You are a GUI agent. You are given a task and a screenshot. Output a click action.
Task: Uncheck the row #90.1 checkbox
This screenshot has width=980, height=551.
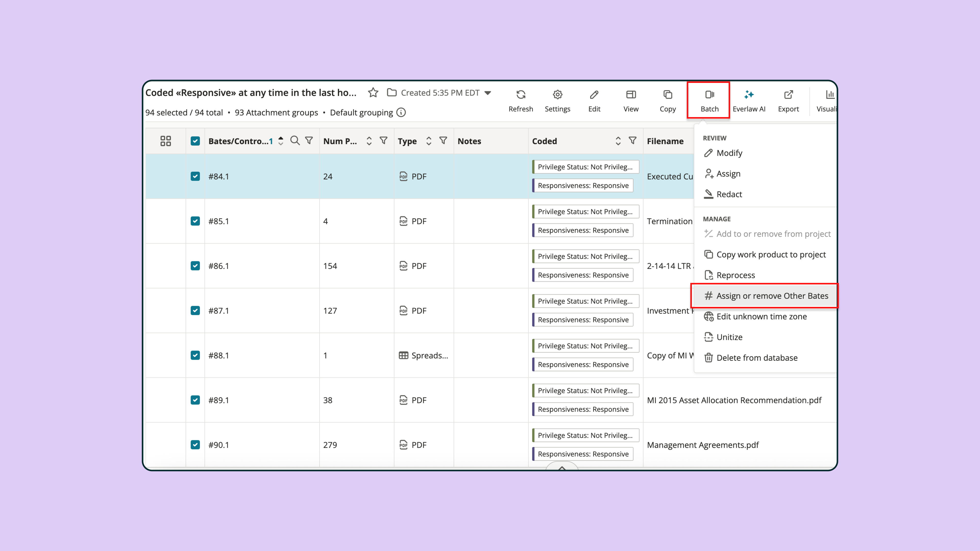tap(195, 445)
